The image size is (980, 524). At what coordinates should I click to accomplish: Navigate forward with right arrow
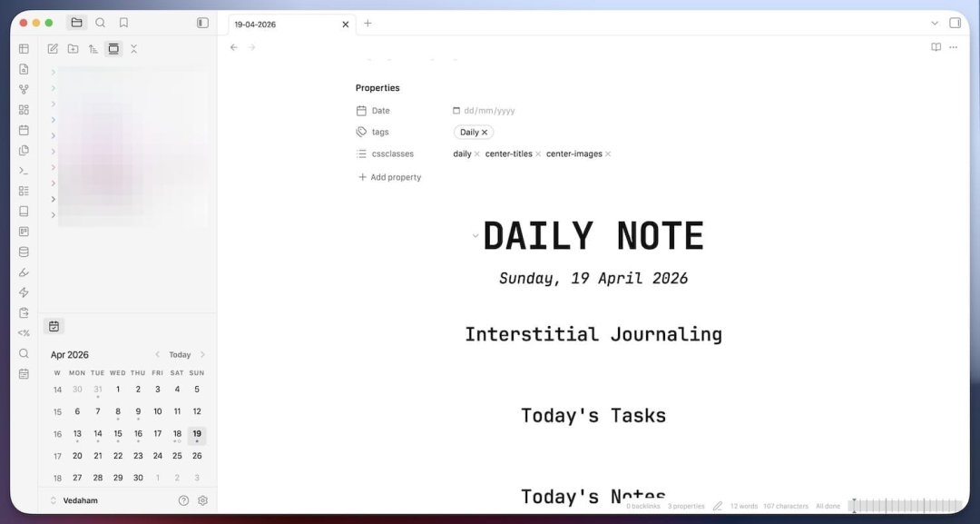[251, 47]
